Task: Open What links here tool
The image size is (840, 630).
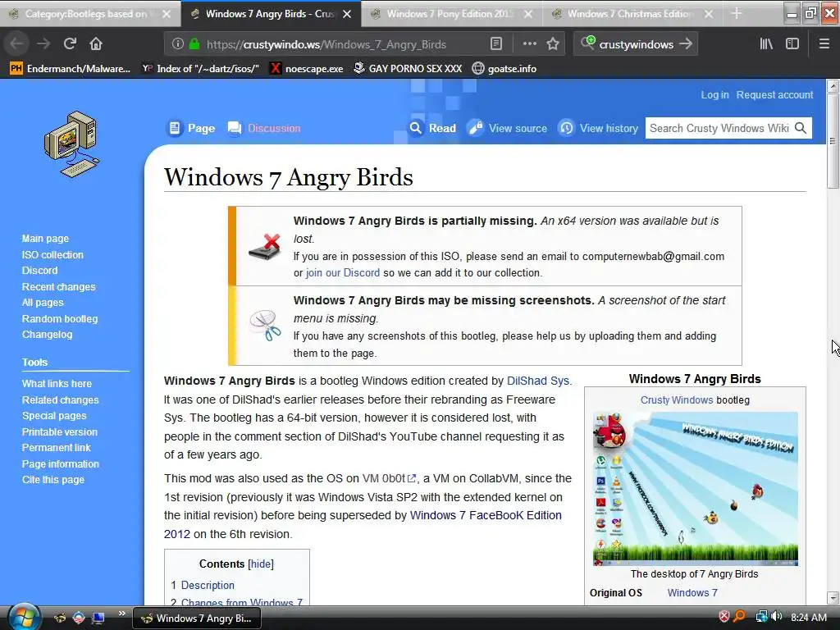Action: (57, 384)
